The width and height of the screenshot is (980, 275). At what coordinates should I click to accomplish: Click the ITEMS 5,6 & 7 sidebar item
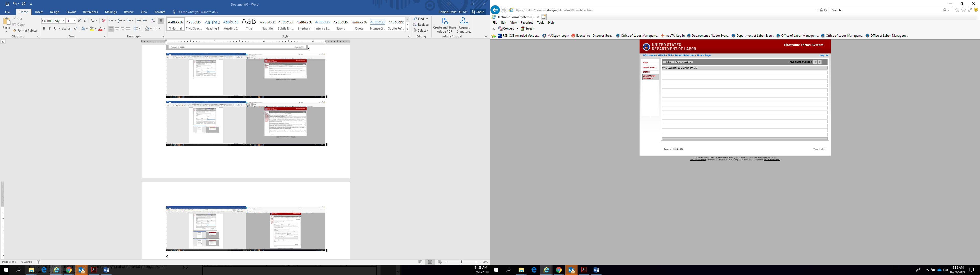[650, 67]
